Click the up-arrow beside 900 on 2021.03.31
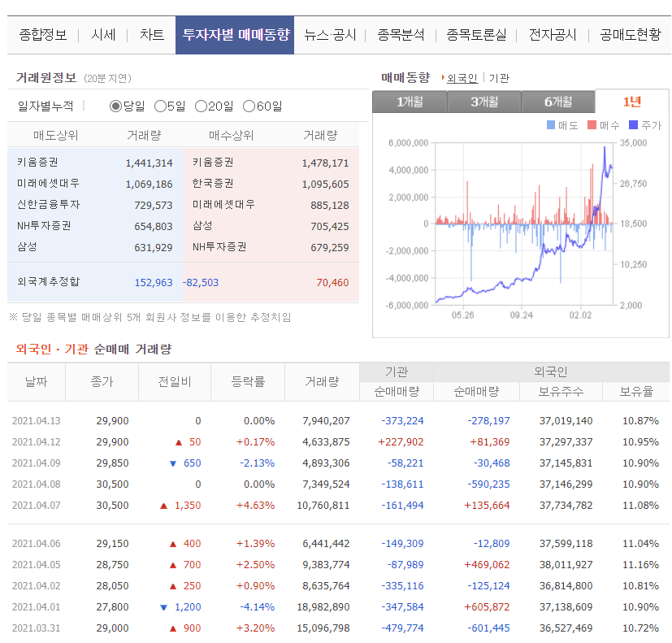This screenshot has height=643, width=672. coord(173,628)
